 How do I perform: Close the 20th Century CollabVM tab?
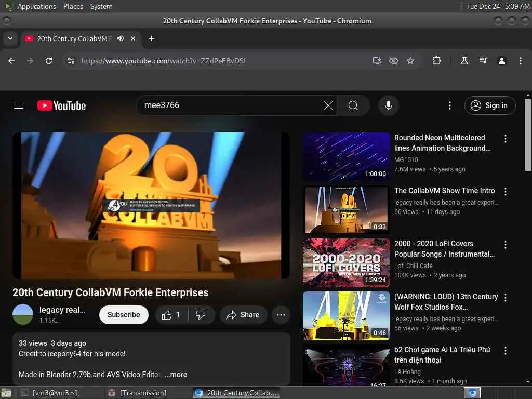[133, 38]
